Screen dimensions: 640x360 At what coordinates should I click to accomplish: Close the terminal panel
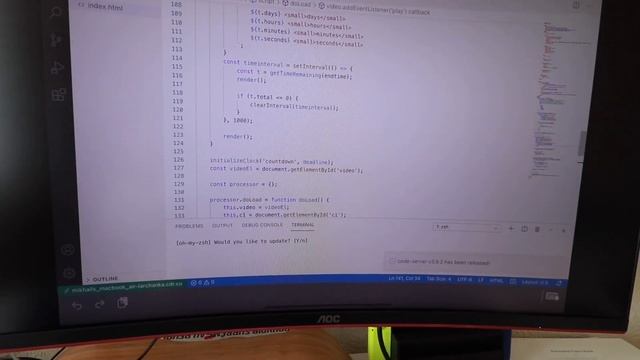[x=564, y=230]
